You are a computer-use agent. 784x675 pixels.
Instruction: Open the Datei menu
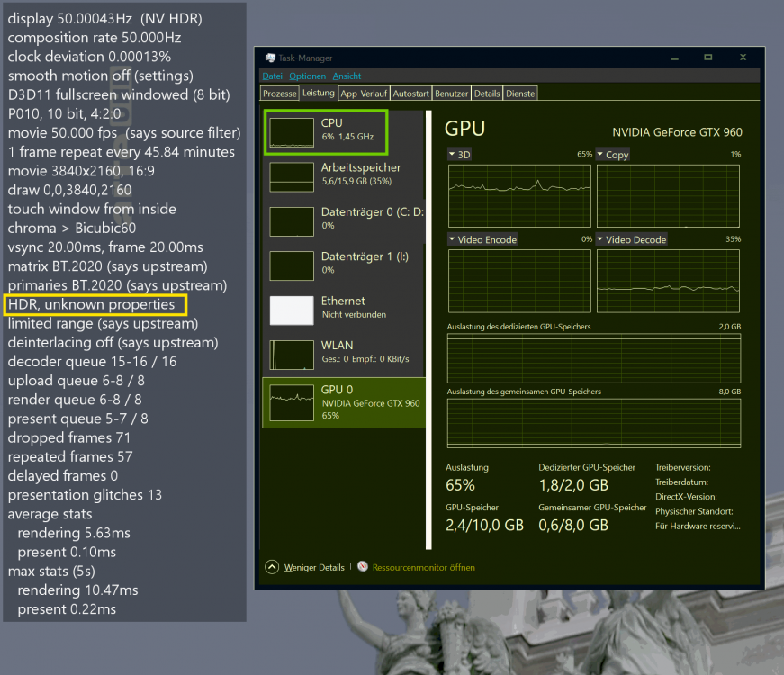tap(272, 76)
